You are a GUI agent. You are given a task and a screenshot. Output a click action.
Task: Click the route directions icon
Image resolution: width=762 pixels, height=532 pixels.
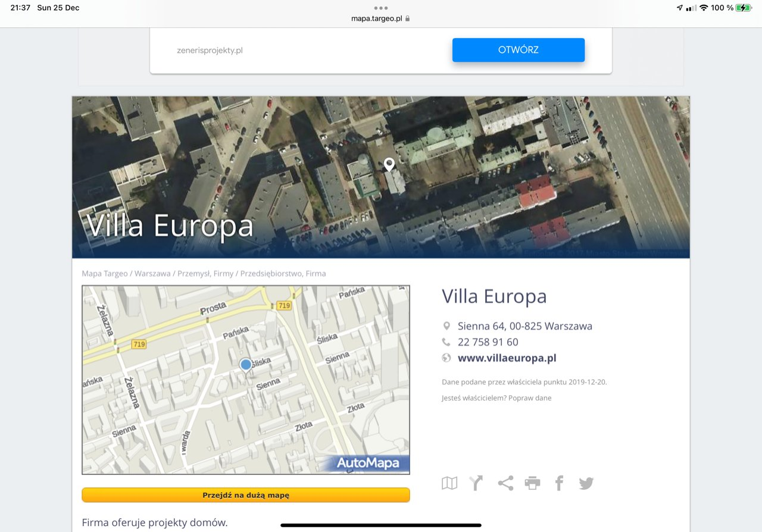(476, 483)
